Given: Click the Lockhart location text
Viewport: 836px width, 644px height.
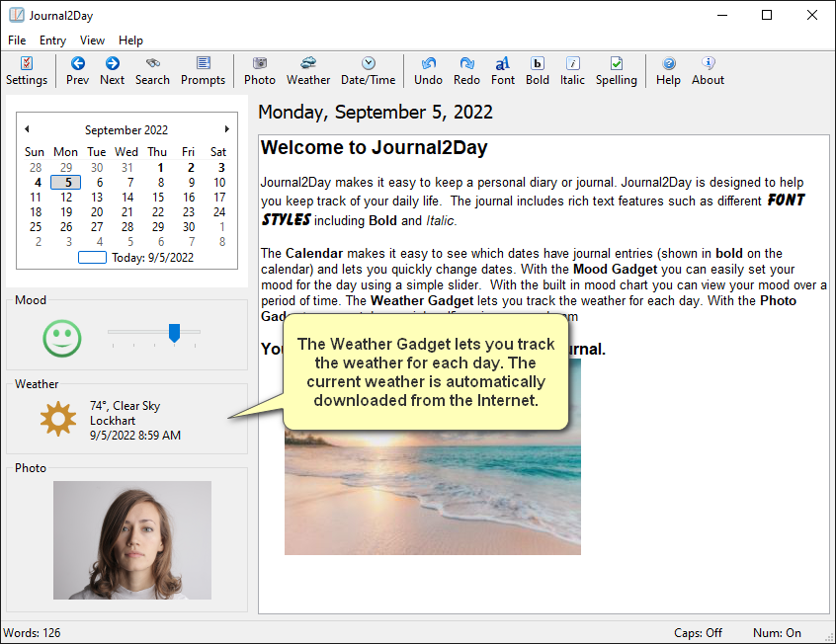Looking at the screenshot, I should pyautogui.click(x=113, y=421).
